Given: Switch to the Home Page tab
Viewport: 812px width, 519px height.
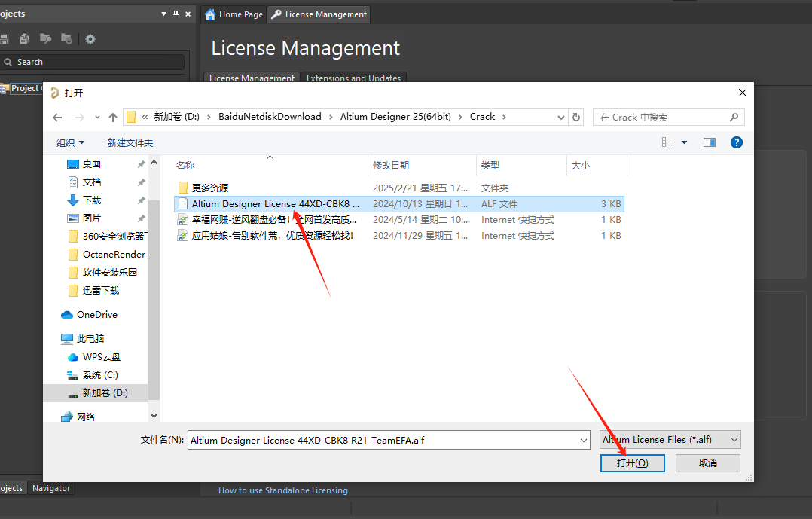Looking at the screenshot, I should tap(234, 14).
